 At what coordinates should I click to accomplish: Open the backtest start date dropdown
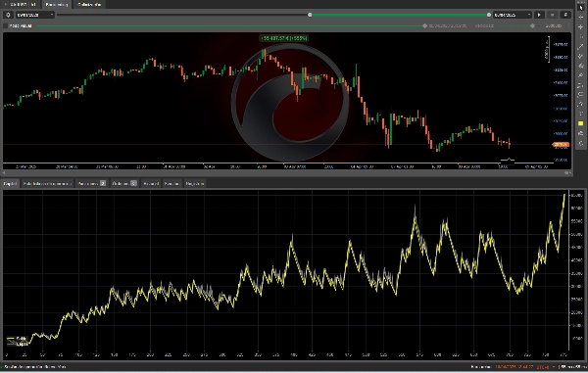coord(35,15)
